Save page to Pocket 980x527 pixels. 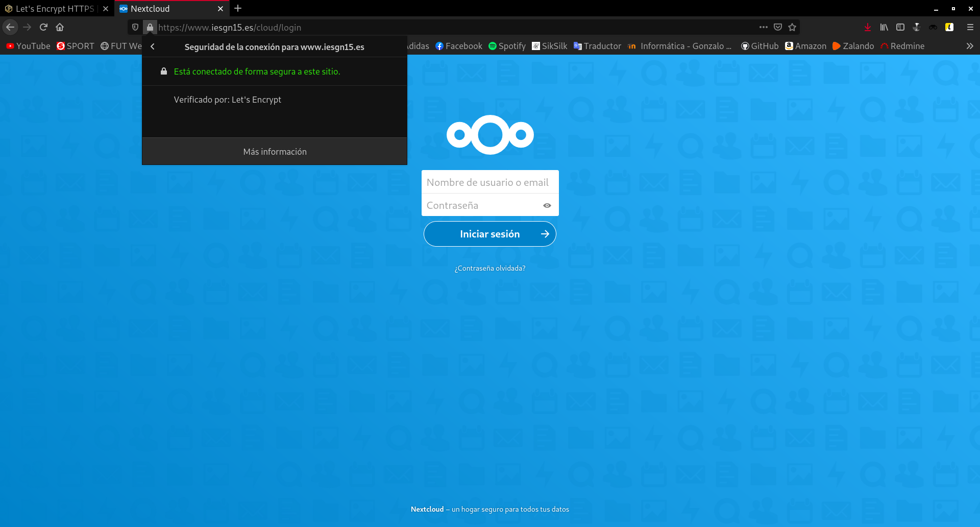778,27
